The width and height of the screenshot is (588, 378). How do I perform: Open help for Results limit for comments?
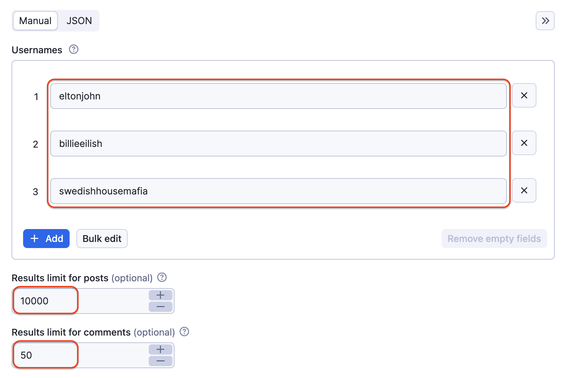point(185,332)
